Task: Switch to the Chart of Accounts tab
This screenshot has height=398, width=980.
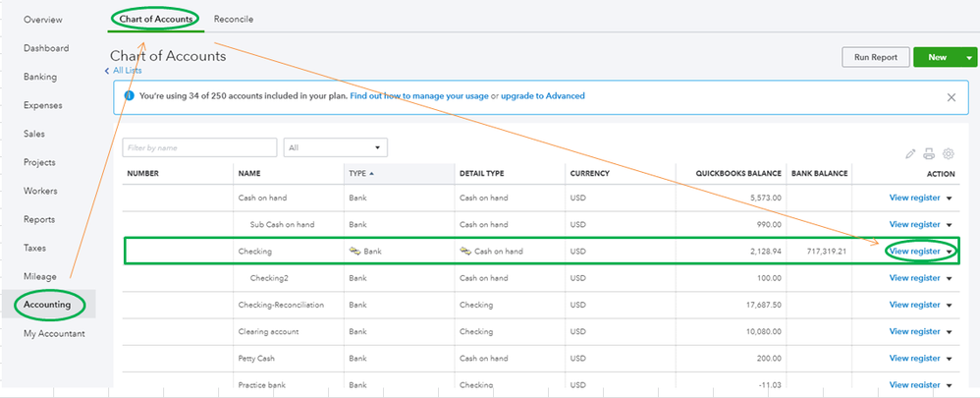Action: click(x=156, y=20)
